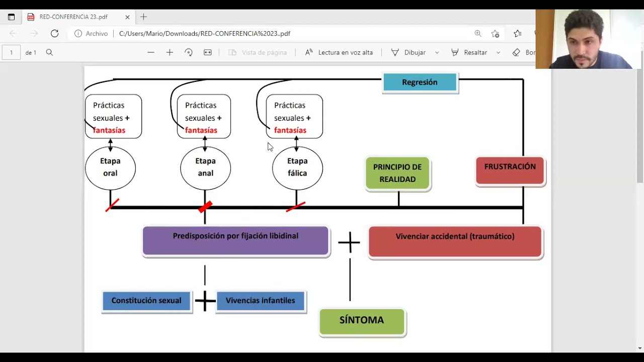Viewport: 644px width, 362px height.
Task: Click the Constitución sexual box
Action: coord(146,301)
